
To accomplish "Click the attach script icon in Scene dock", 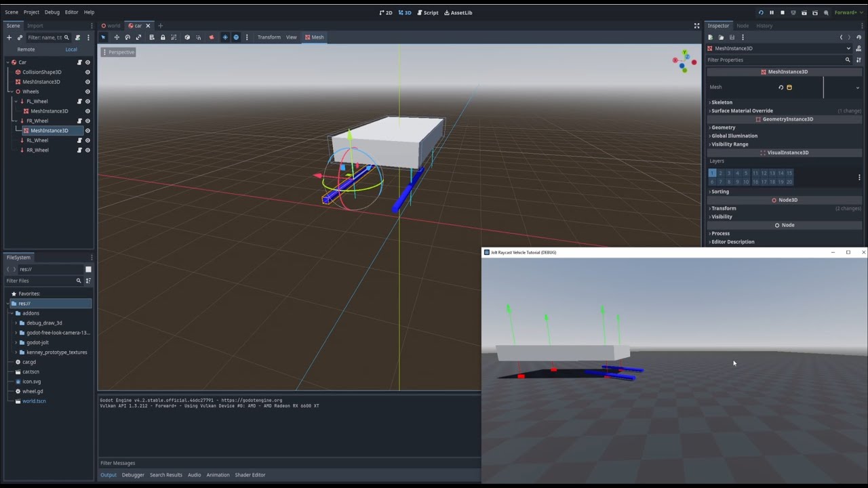I will pos(78,37).
